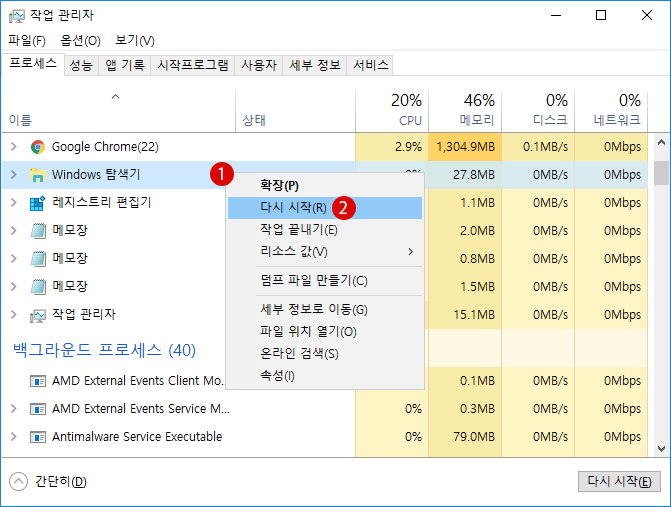Screen dimensions: 671x507
Task: Click the Windows 탐색기 folder icon
Action: tap(38, 175)
